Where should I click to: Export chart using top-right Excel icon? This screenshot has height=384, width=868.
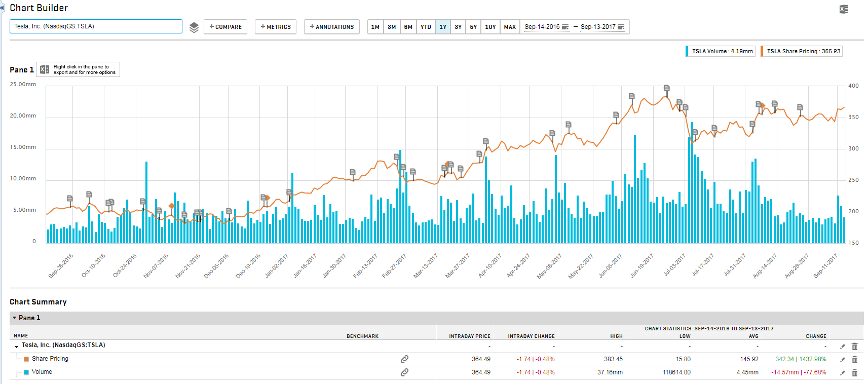tap(844, 9)
